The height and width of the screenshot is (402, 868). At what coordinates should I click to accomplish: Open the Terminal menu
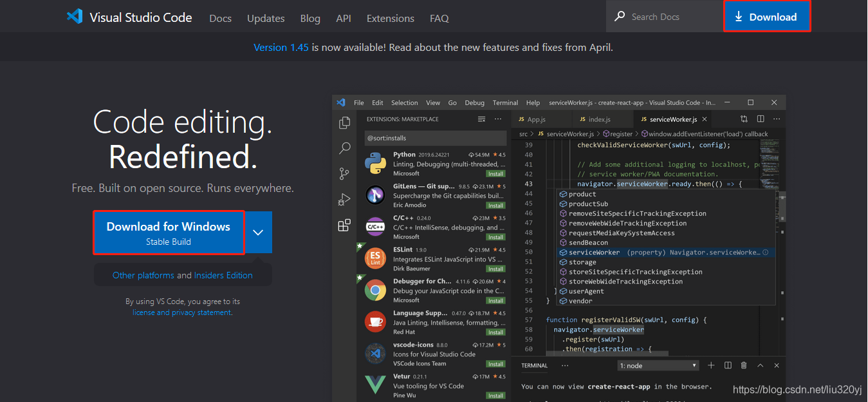pyautogui.click(x=506, y=102)
